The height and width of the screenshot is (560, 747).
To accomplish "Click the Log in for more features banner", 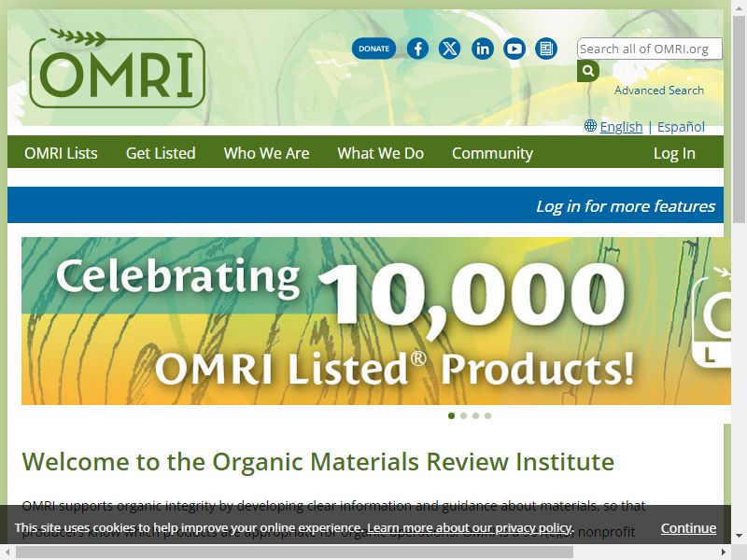I will coord(625,205).
